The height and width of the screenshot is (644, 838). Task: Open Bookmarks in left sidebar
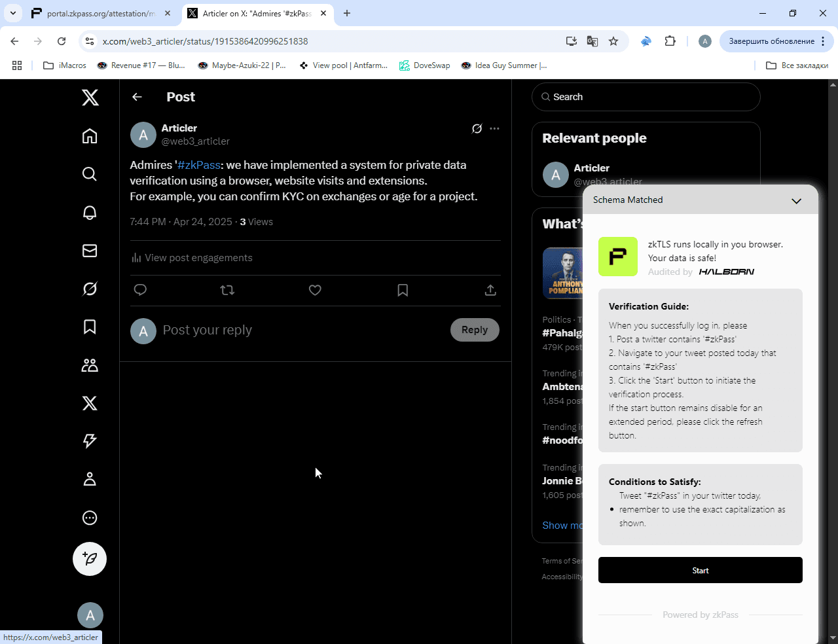click(x=90, y=327)
